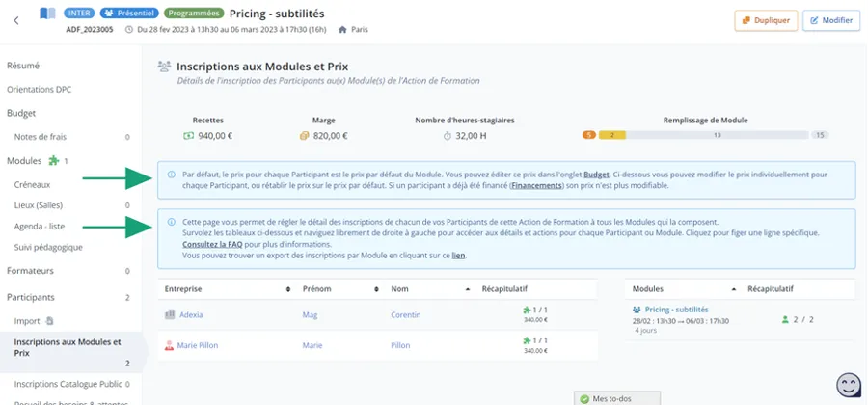868x405 pixels.
Task: Sort table by Entreprise column arrow
Action: click(288, 289)
